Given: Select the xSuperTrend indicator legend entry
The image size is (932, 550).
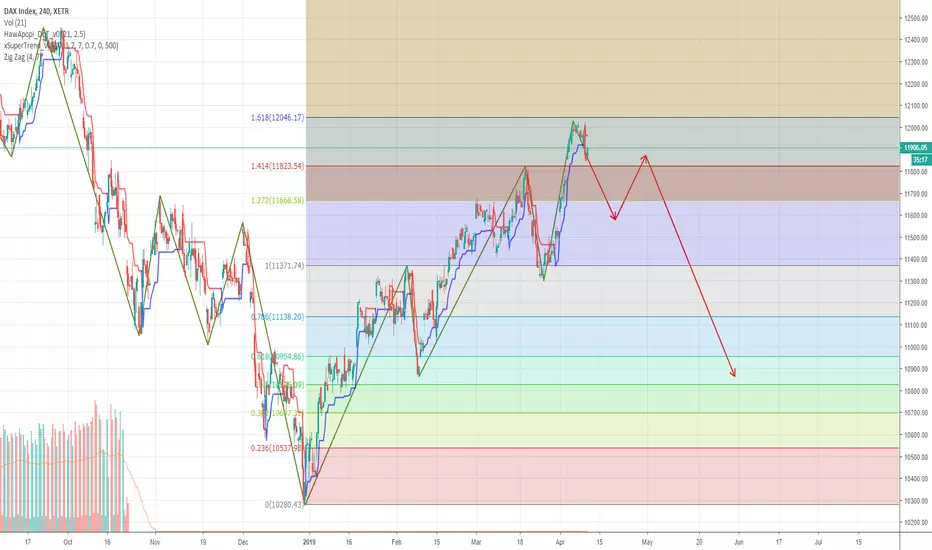Looking at the screenshot, I should pyautogui.click(x=61, y=45).
